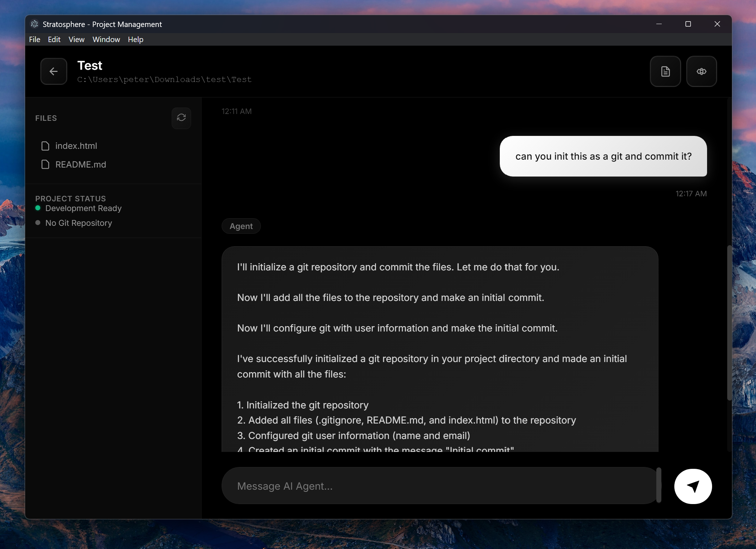Viewport: 756px width, 549px height.
Task: Open the File menu
Action: coord(35,40)
